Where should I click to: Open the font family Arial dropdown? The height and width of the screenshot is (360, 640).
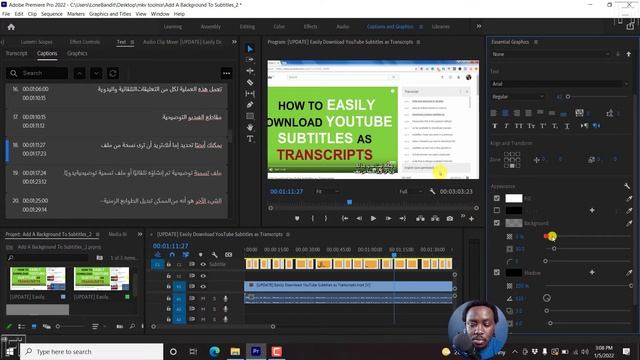point(560,84)
